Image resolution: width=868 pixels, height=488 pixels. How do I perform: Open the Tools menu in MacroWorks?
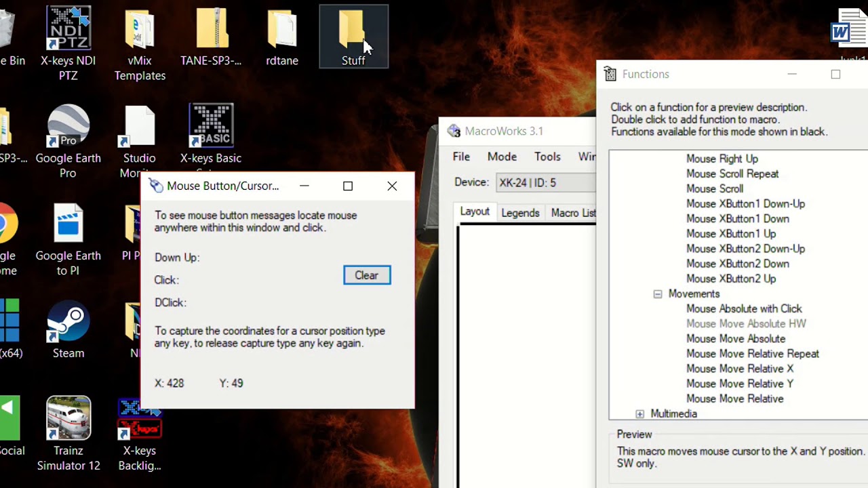coord(547,157)
